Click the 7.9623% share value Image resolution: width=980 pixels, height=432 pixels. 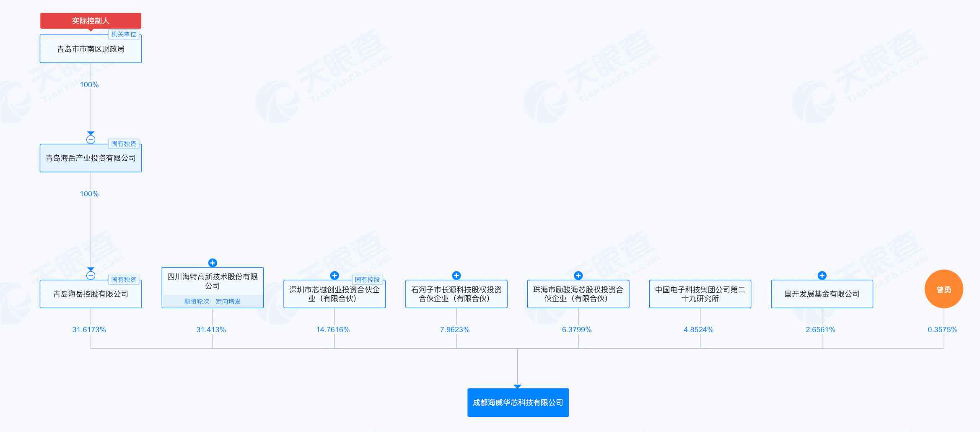tap(455, 330)
